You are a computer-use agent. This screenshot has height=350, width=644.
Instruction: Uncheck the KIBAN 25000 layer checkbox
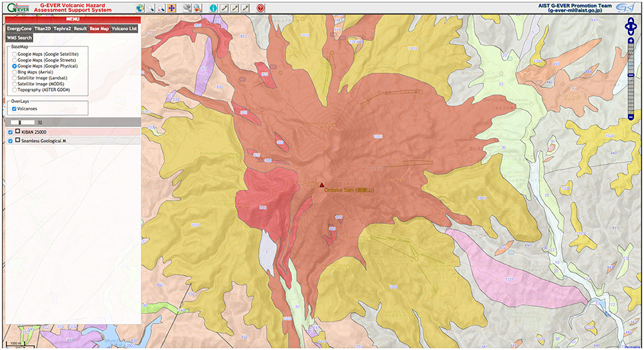coord(11,132)
